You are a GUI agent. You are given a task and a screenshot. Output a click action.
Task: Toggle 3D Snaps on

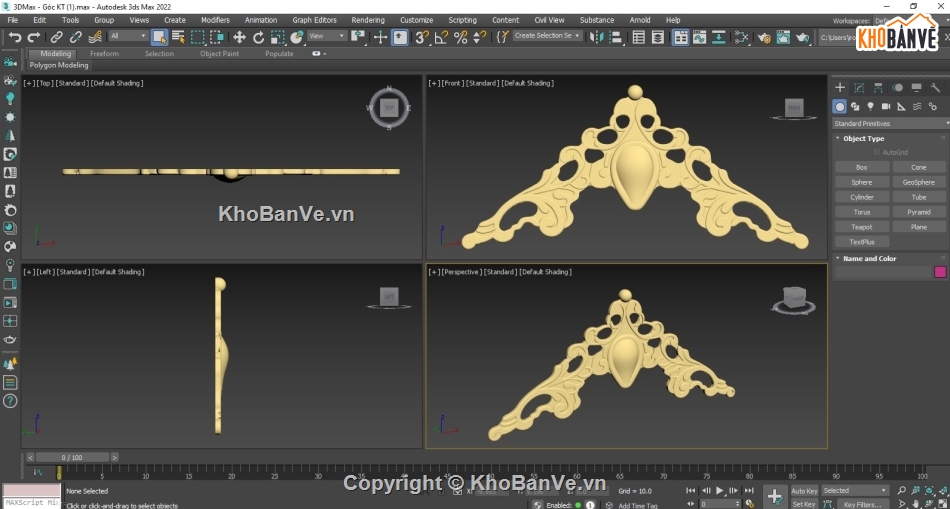(x=422, y=37)
